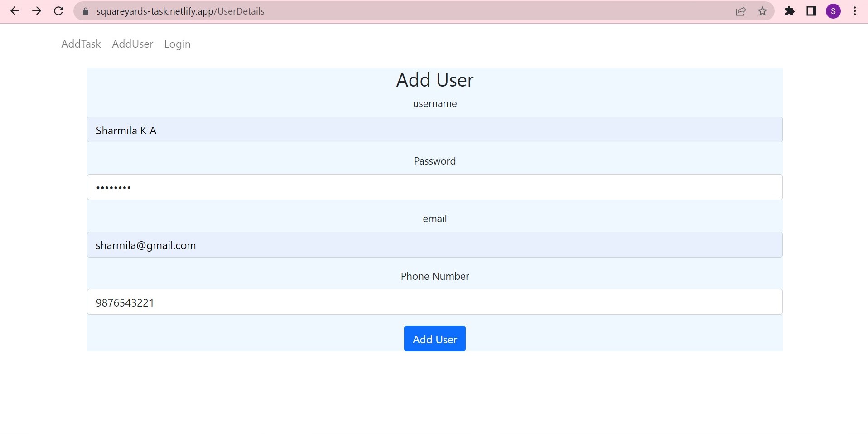Click the padlock icon in the address bar

[x=85, y=11]
